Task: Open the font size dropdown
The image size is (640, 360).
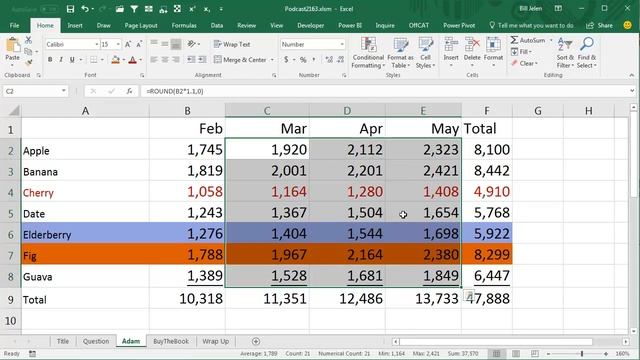Action: click(118, 44)
